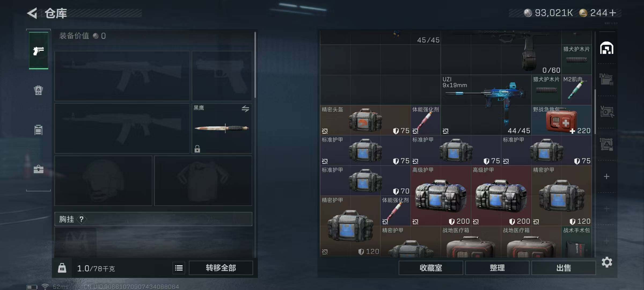Open the 收藏室 collection room
Screen dimensions: 644x290
pyautogui.click(x=431, y=268)
